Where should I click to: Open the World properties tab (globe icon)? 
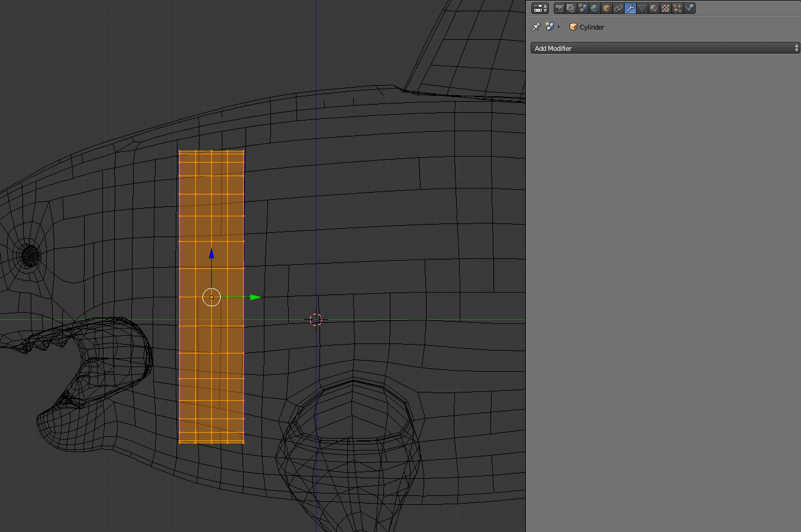(595, 8)
